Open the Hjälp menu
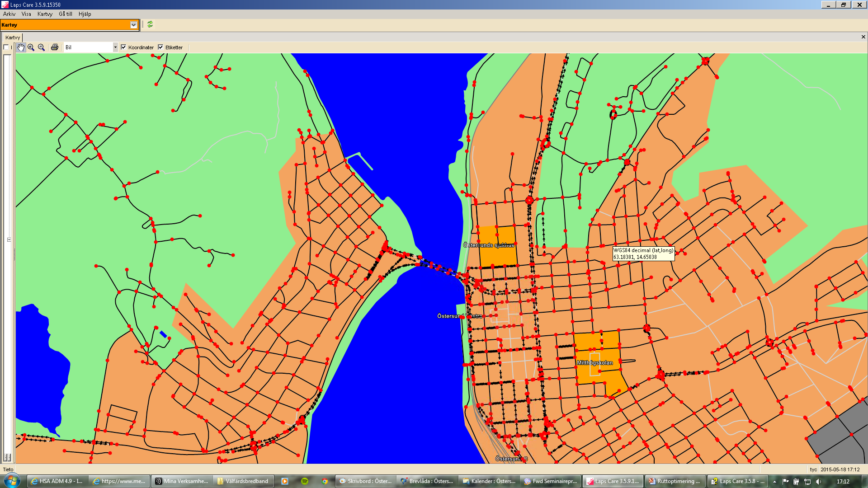 (x=85, y=14)
